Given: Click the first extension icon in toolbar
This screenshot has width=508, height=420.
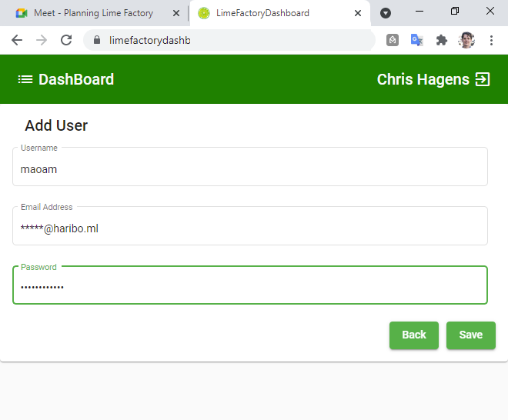Looking at the screenshot, I should (393, 40).
